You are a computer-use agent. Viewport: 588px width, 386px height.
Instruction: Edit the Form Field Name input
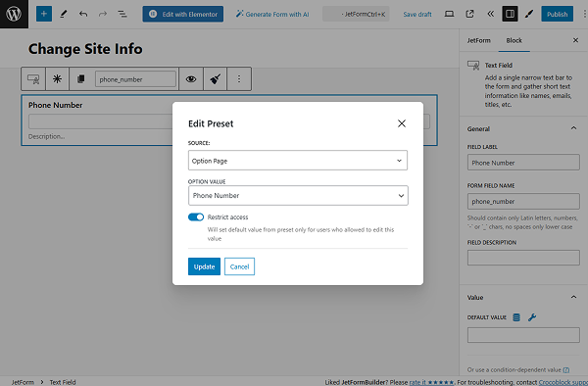tap(523, 201)
